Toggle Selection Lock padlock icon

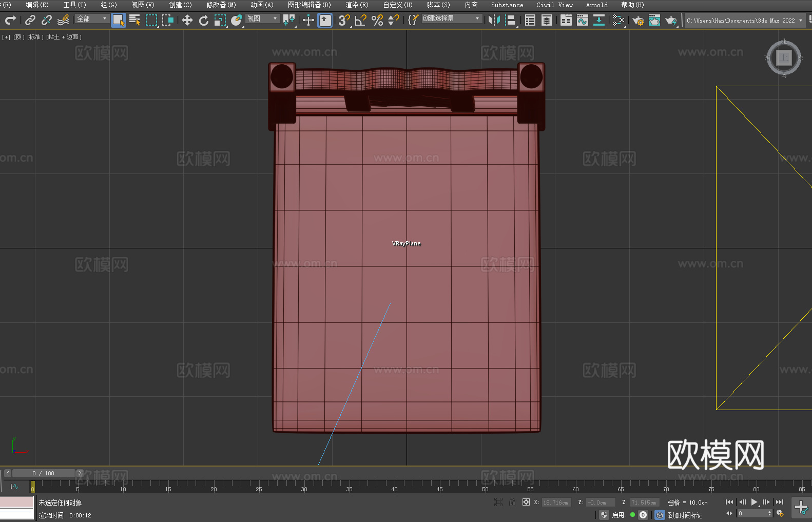coord(512,502)
